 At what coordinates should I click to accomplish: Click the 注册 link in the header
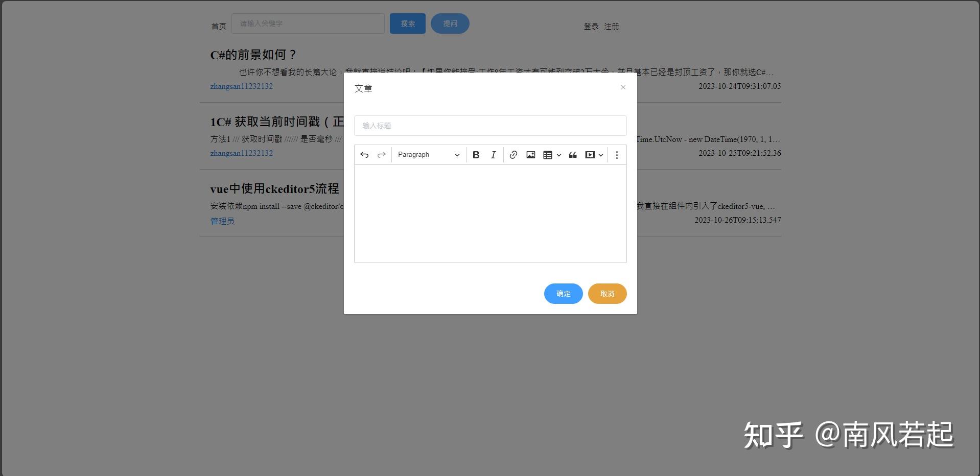coord(611,26)
